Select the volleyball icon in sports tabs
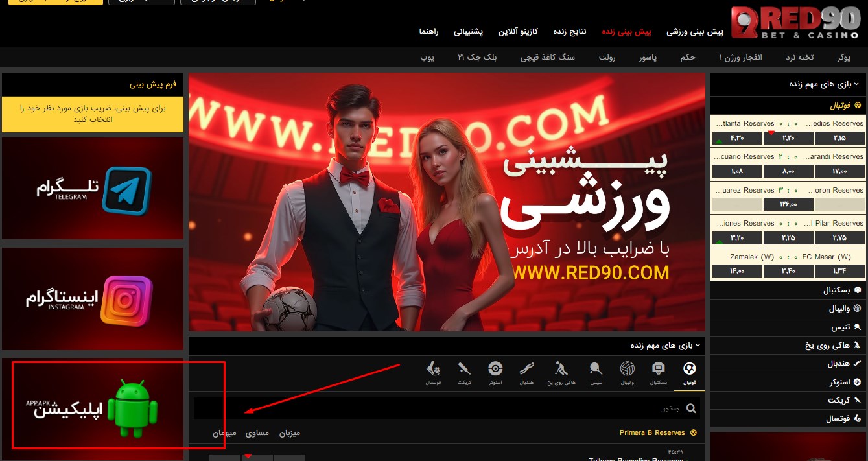868x461 pixels. (x=627, y=369)
